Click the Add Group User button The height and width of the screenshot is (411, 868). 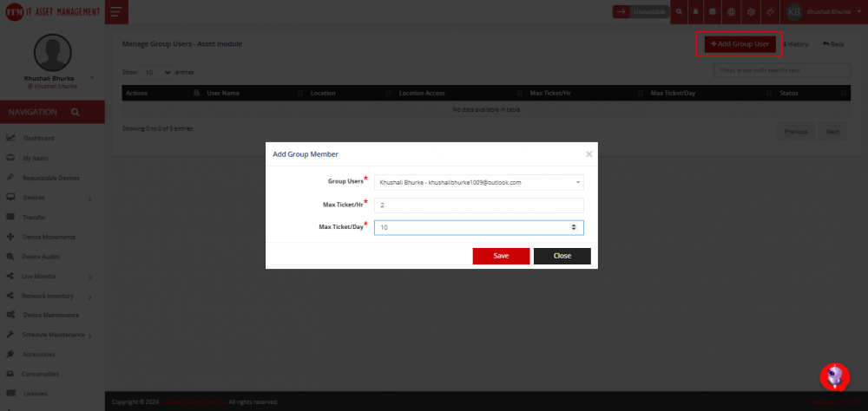(x=740, y=44)
